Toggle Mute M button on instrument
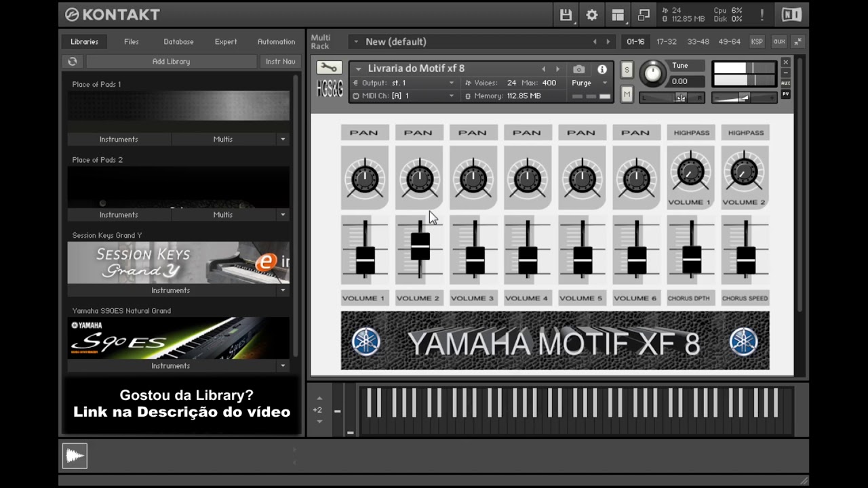Viewport: 868px width, 488px height. point(627,94)
